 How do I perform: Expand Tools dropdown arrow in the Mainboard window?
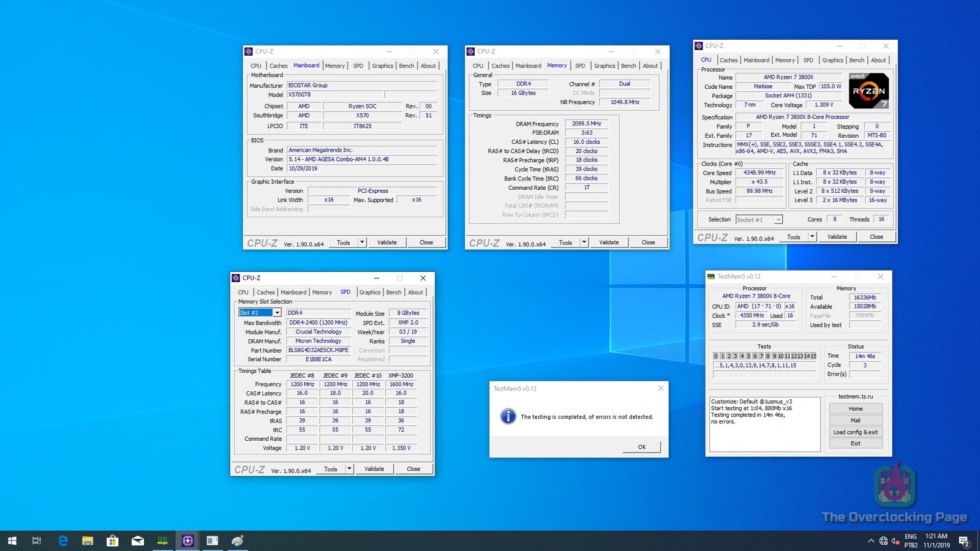pos(362,242)
